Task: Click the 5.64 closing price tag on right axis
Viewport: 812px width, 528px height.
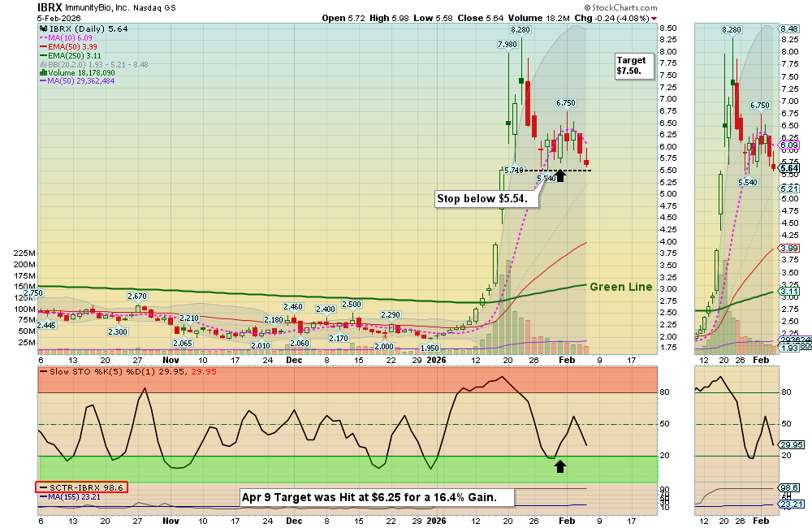Action: coord(789,167)
